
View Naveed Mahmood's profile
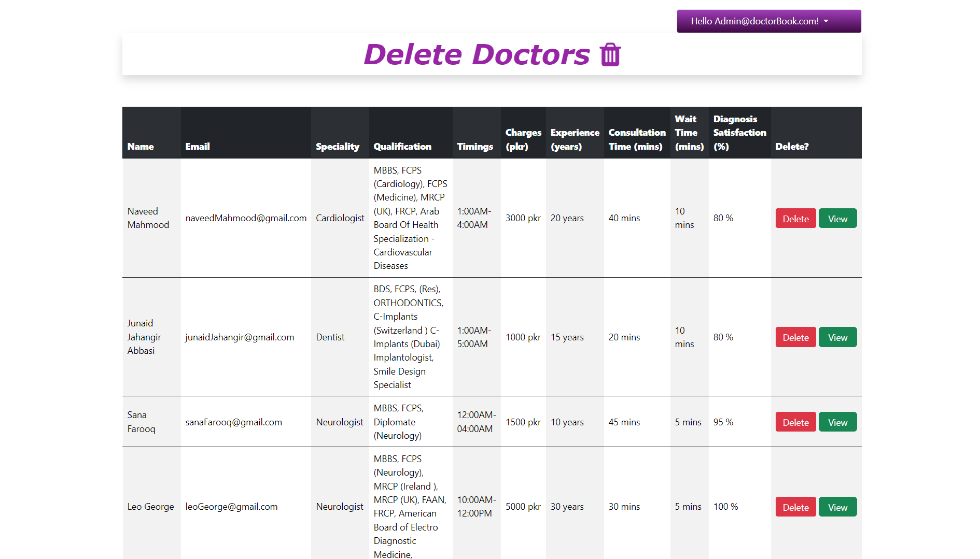(837, 219)
